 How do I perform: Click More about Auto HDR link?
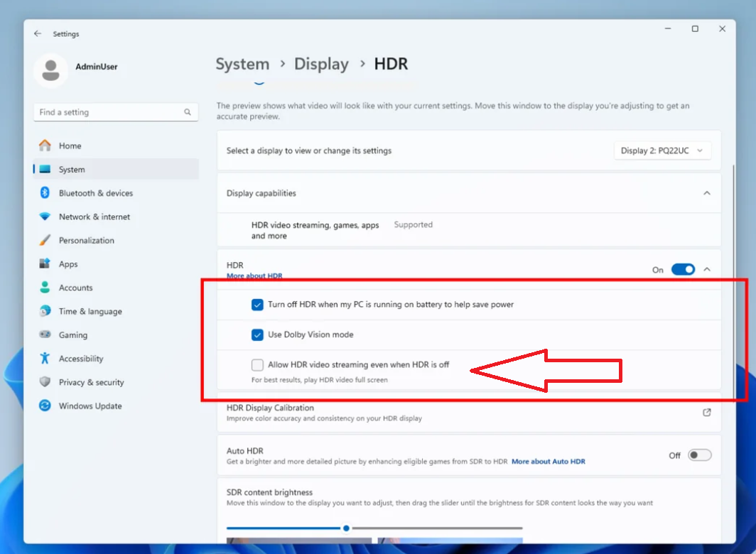pos(549,462)
